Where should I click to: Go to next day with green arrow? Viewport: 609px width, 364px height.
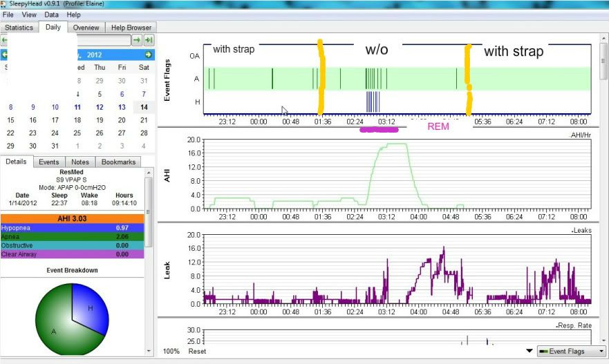(x=137, y=41)
